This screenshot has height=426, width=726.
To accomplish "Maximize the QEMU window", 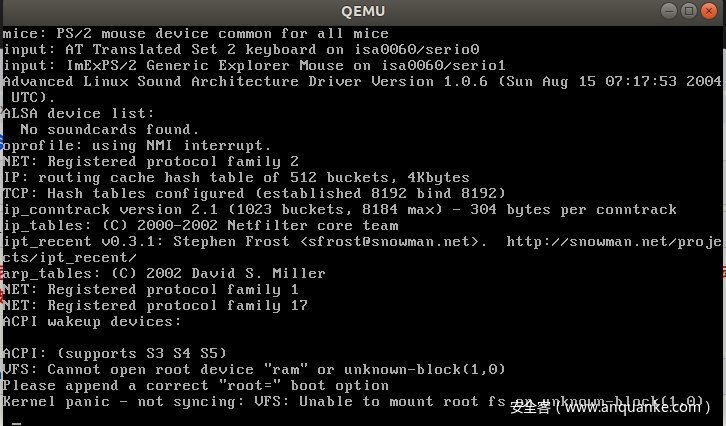I will (x=688, y=12).
